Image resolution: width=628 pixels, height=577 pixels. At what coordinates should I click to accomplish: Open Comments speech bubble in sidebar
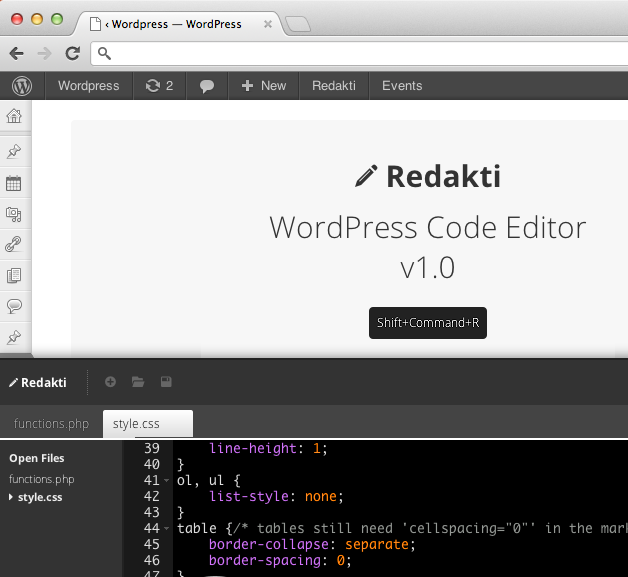(x=14, y=306)
